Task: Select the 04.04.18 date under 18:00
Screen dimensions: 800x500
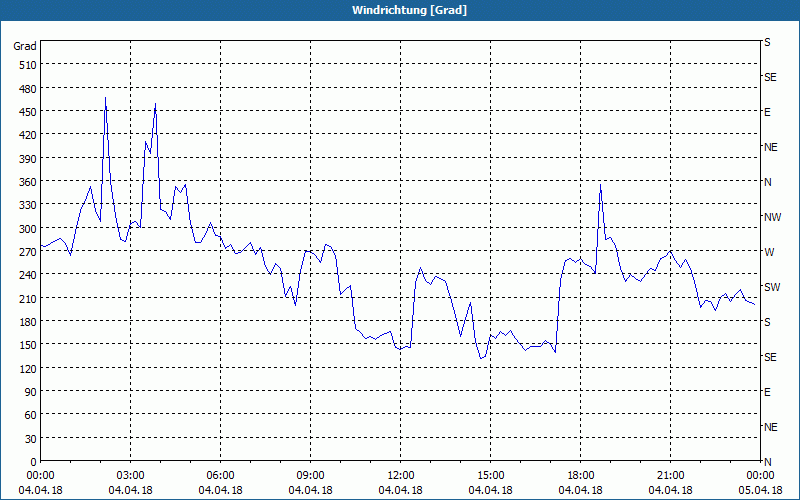Action: pyautogui.click(x=581, y=490)
